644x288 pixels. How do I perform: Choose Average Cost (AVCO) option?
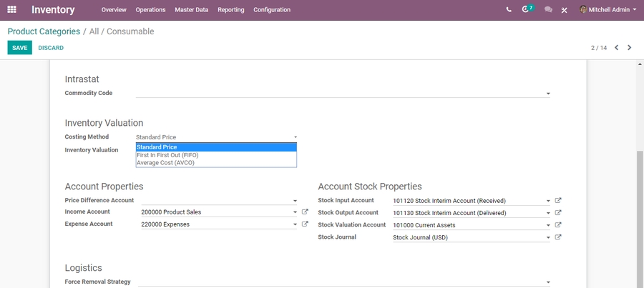pos(165,163)
